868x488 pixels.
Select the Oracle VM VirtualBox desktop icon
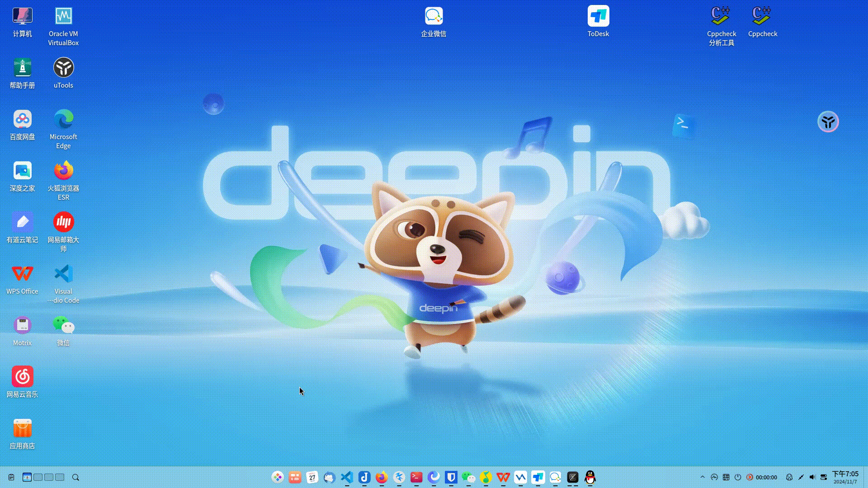(63, 26)
